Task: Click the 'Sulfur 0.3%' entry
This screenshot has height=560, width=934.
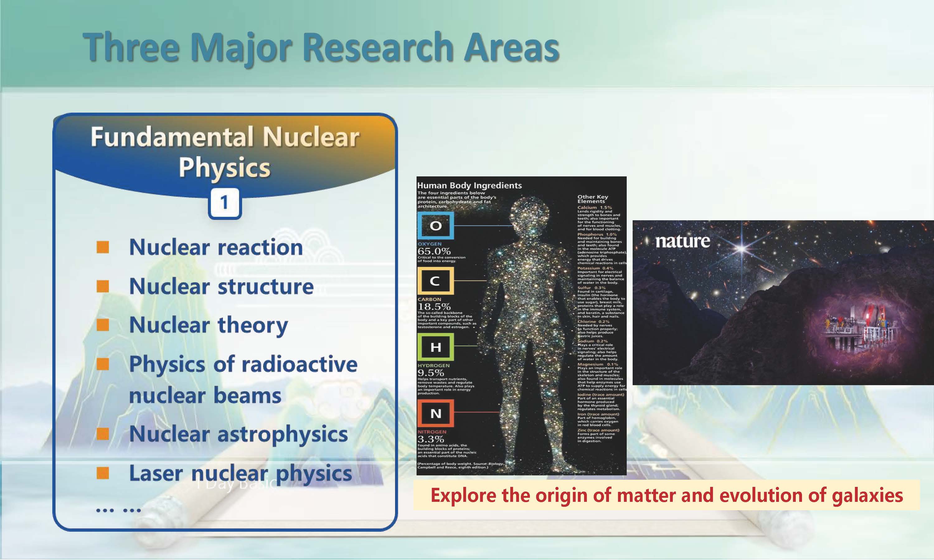Action: 591,287
